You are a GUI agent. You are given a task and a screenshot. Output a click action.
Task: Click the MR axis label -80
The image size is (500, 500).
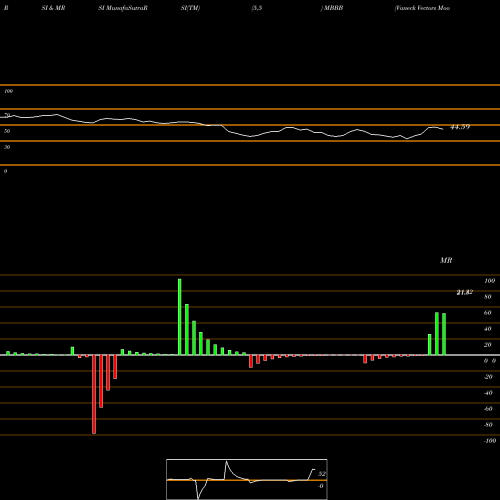[x=488, y=425]
